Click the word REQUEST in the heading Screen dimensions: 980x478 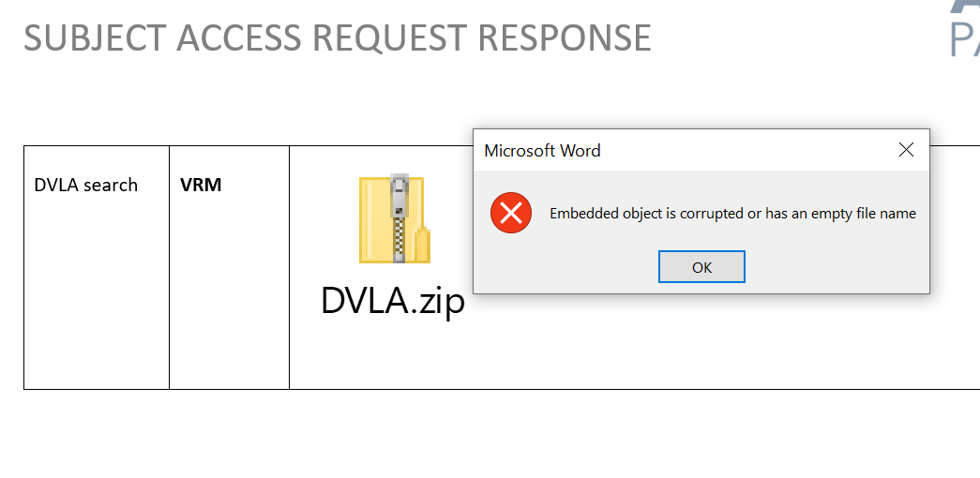tap(390, 37)
